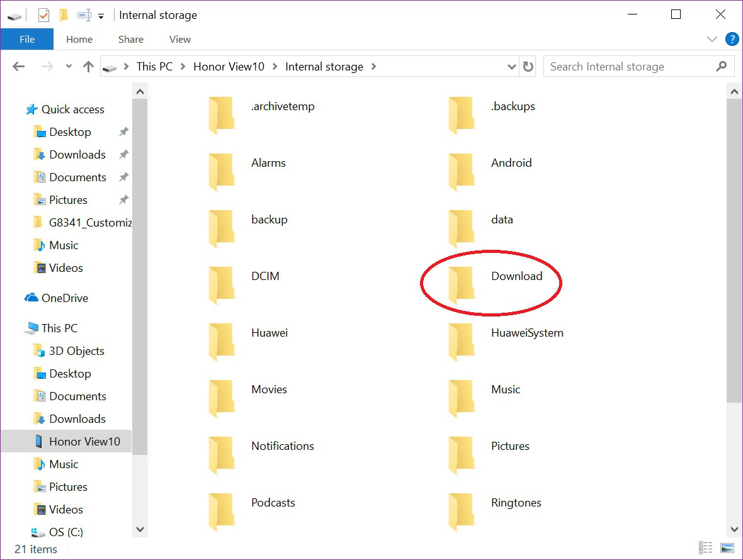The height and width of the screenshot is (560, 743).
Task: Open the Customize Quick Access Toolbar dropdown
Action: (101, 16)
